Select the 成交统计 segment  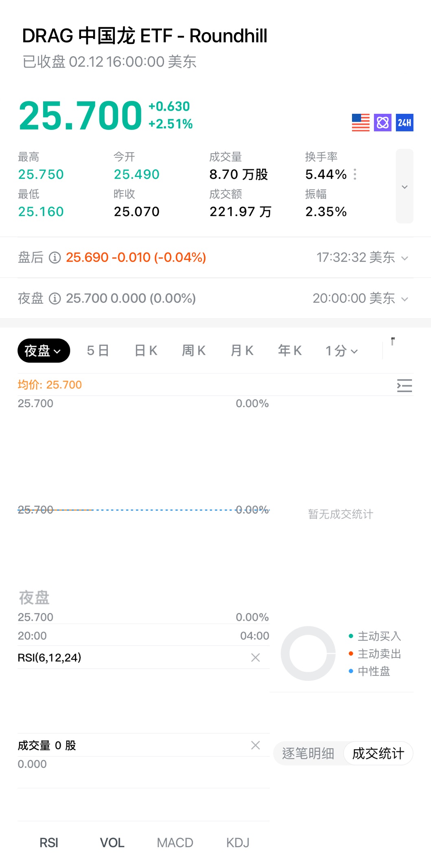point(378,753)
